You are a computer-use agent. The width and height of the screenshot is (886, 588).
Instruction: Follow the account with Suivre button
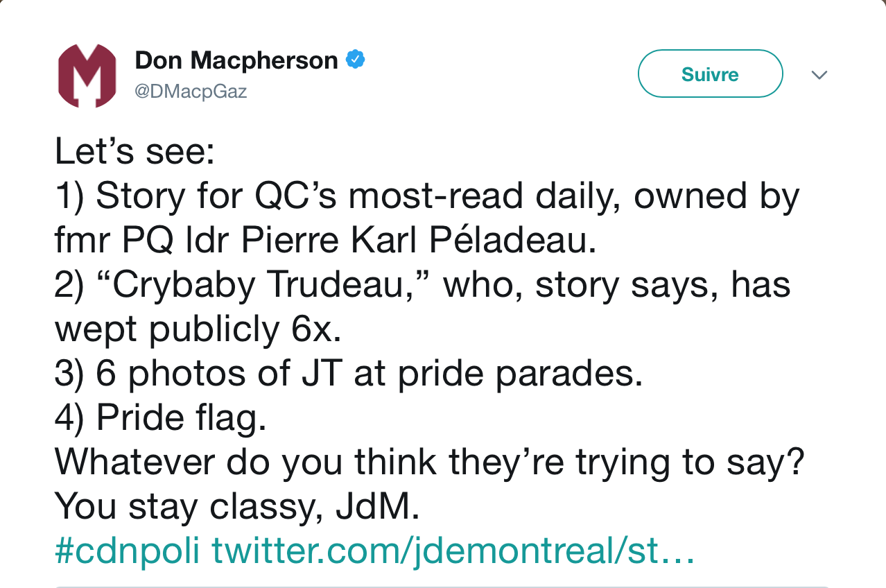(x=710, y=74)
